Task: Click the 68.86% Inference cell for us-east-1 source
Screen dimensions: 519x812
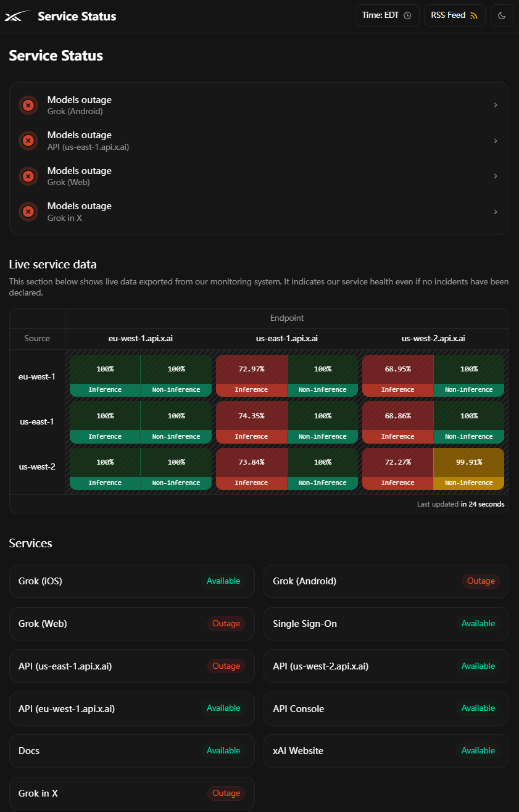Action: point(397,422)
